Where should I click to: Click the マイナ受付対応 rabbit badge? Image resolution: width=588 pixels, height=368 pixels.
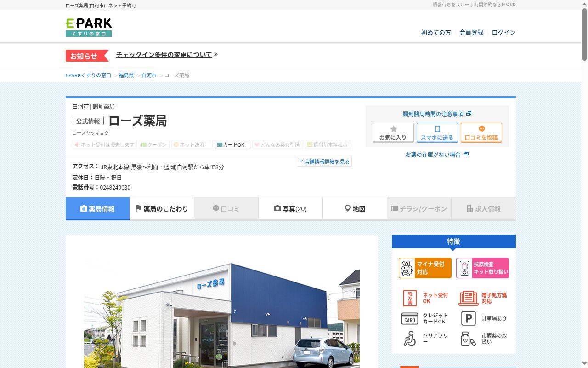pos(425,268)
